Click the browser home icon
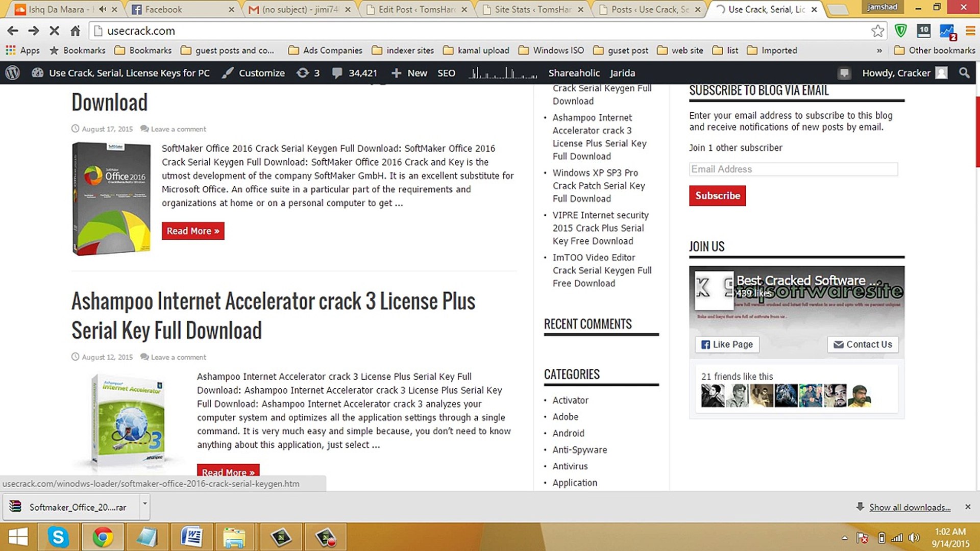 coord(75,31)
